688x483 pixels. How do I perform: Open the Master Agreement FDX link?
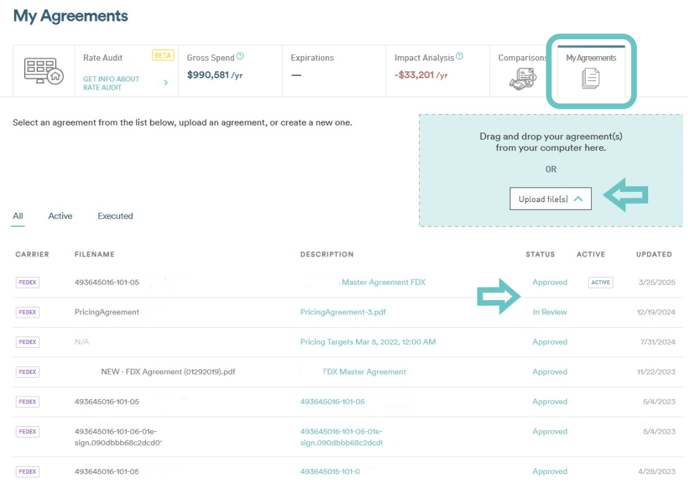click(x=383, y=283)
